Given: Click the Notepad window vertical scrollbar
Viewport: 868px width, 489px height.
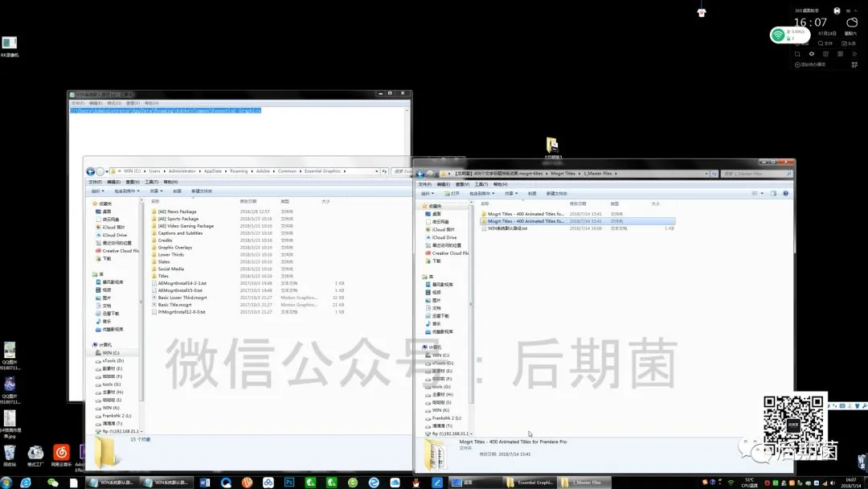Looking at the screenshot, I should pos(407,133).
